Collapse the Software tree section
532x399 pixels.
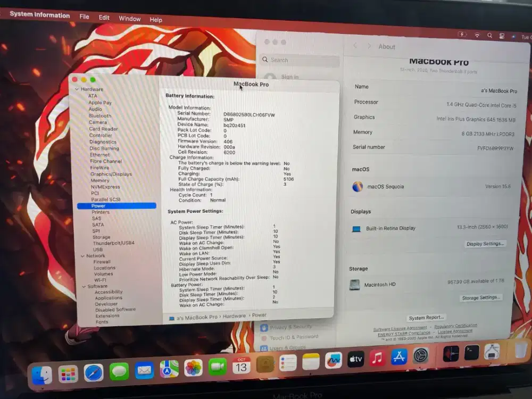coord(84,286)
